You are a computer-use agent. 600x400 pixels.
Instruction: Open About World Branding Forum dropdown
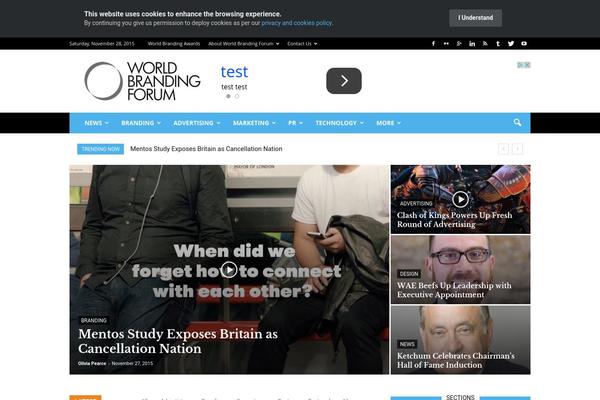[244, 44]
